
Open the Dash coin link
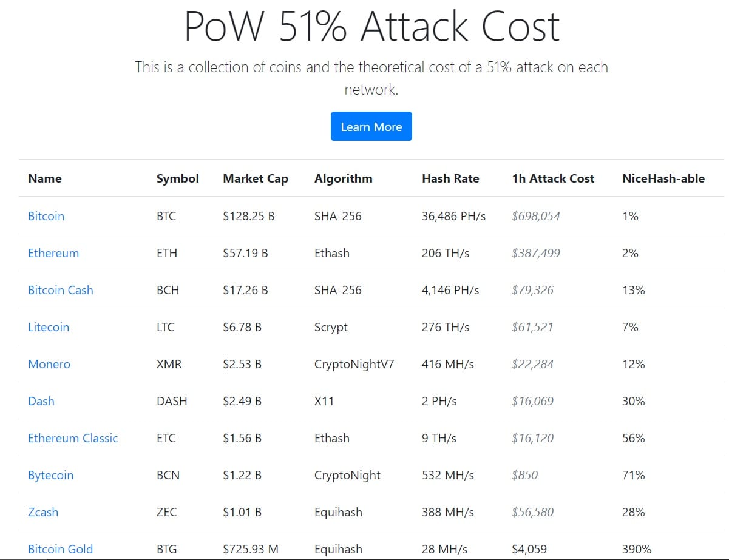click(41, 401)
